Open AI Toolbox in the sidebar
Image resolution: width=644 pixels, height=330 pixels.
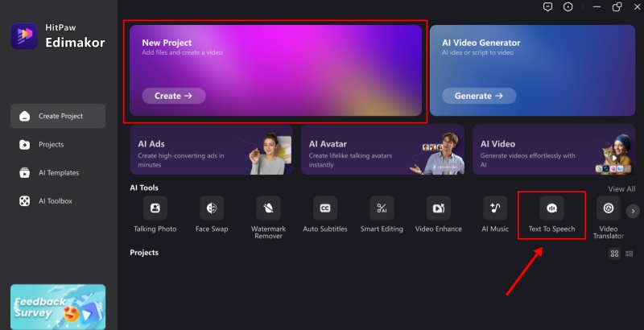(x=58, y=201)
